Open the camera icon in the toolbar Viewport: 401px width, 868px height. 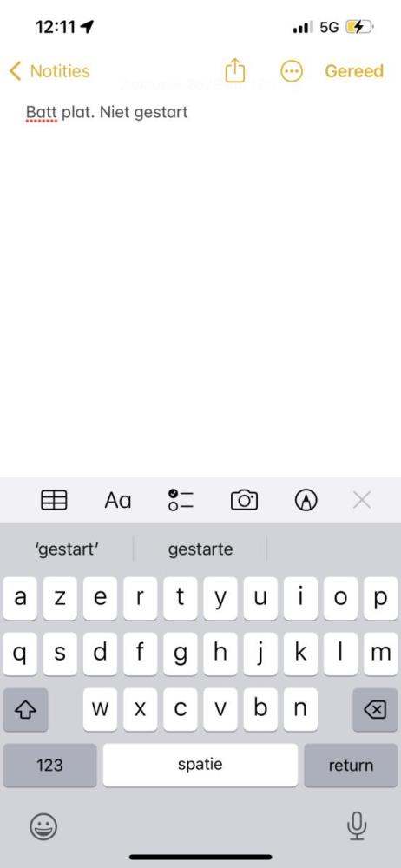coord(244,501)
